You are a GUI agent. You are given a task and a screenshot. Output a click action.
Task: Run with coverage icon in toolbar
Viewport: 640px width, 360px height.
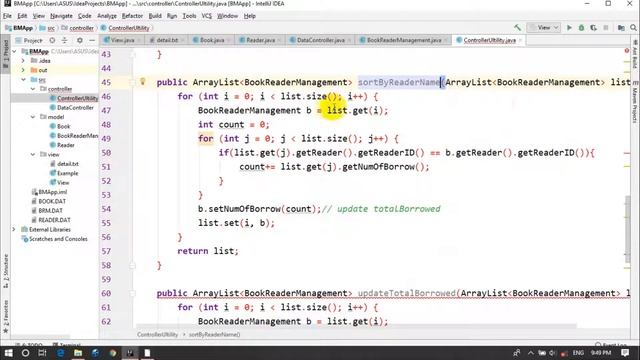593,28
